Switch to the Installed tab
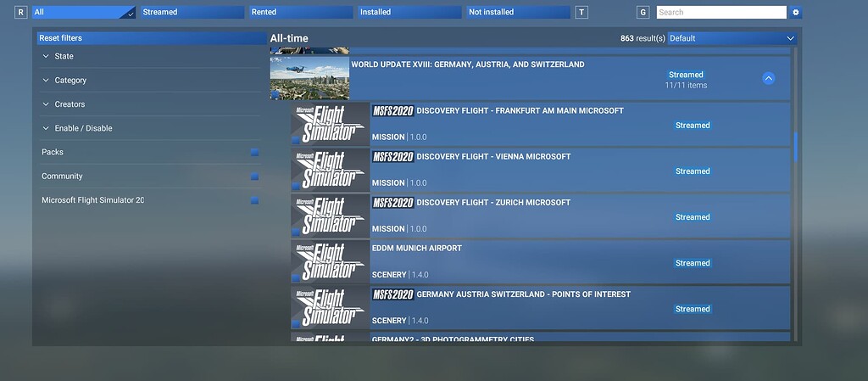868x381 pixels. tap(409, 12)
